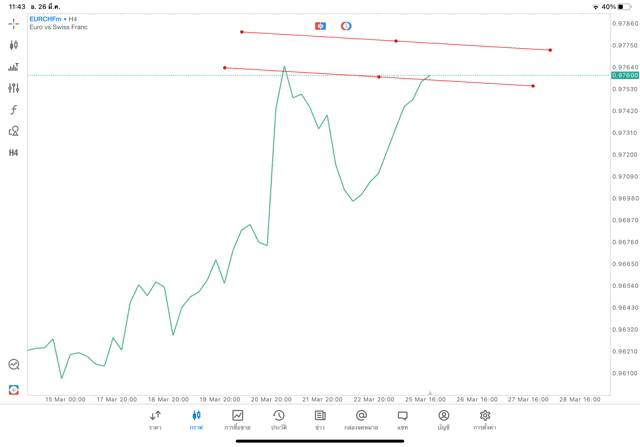Change the chart type candlestick icon
640x447 pixels.
tap(14, 45)
